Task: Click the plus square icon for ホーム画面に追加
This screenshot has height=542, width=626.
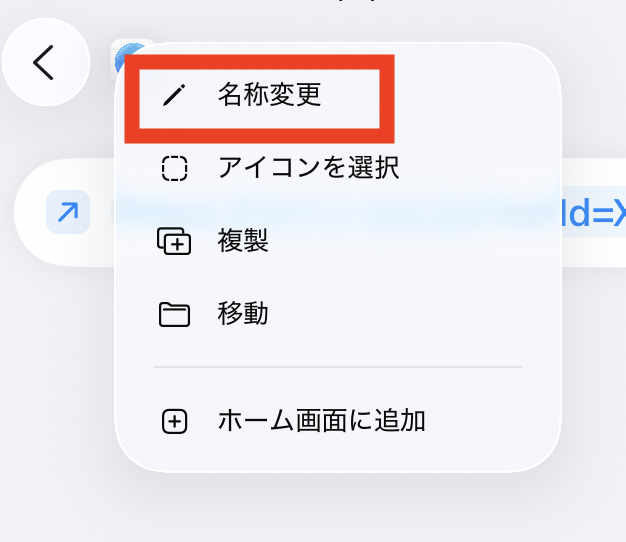Action: click(x=174, y=421)
